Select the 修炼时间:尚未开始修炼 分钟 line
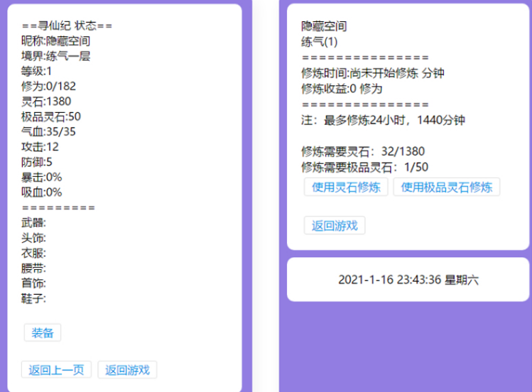This screenshot has height=392, width=532. (372, 73)
